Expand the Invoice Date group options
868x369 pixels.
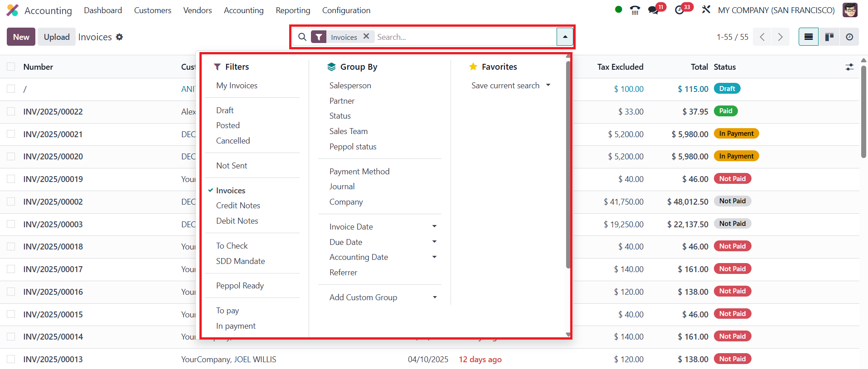(434, 226)
